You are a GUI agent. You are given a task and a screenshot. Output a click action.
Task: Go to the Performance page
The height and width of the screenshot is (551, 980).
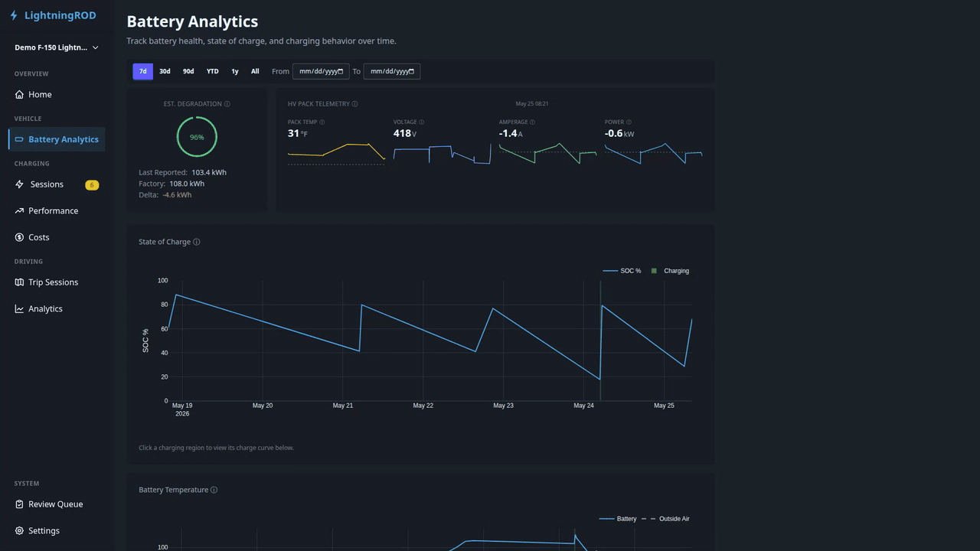tap(57, 211)
